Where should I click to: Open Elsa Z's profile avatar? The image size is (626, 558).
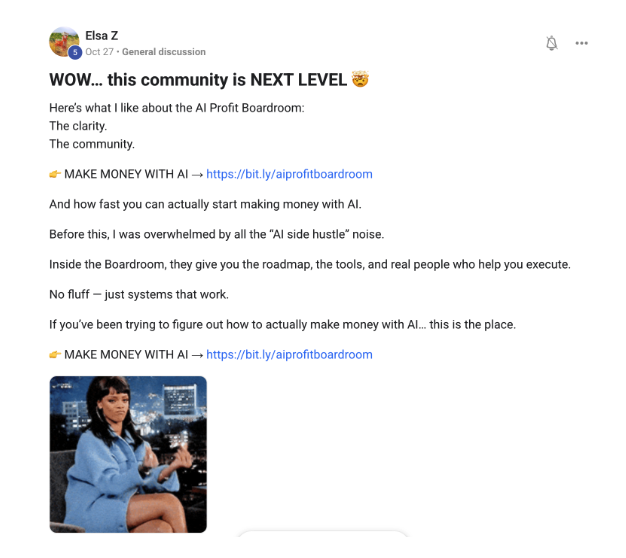[x=64, y=42]
